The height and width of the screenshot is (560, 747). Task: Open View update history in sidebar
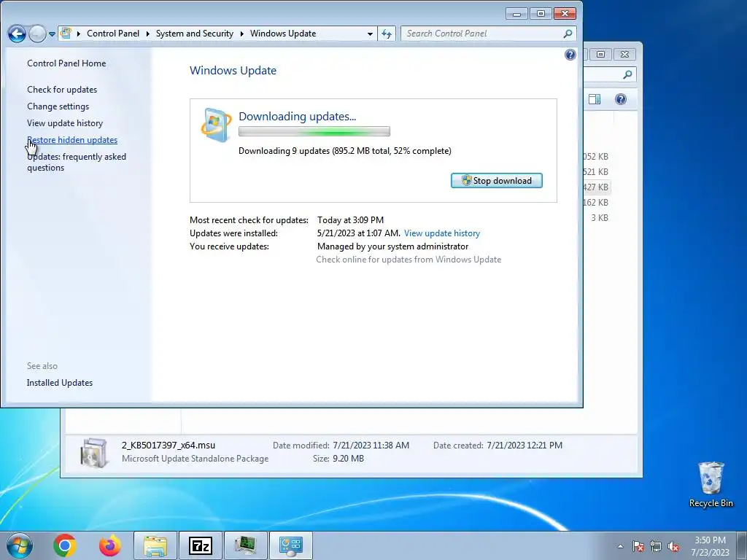tap(65, 122)
